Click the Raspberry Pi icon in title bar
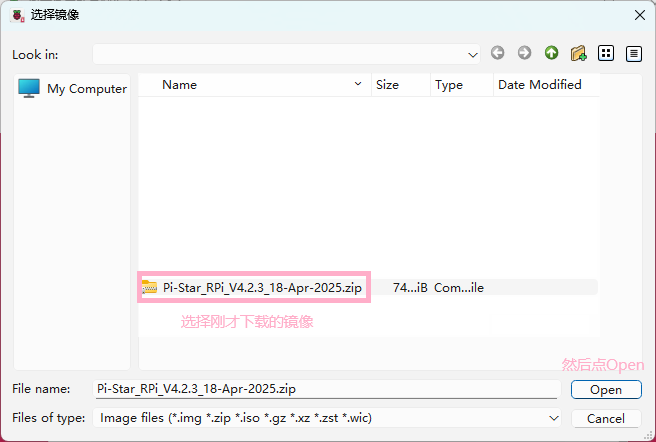The width and height of the screenshot is (656, 442). coord(17,14)
